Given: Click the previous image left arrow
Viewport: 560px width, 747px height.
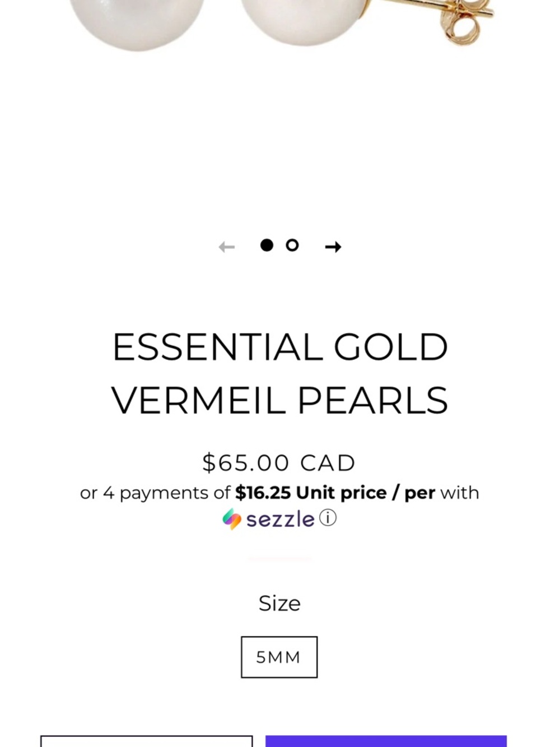Looking at the screenshot, I should point(227,247).
